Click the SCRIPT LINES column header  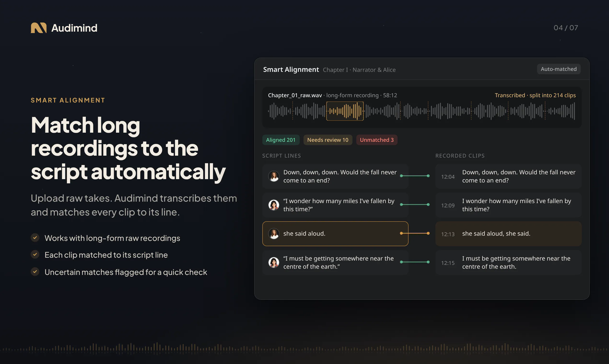[281, 156]
